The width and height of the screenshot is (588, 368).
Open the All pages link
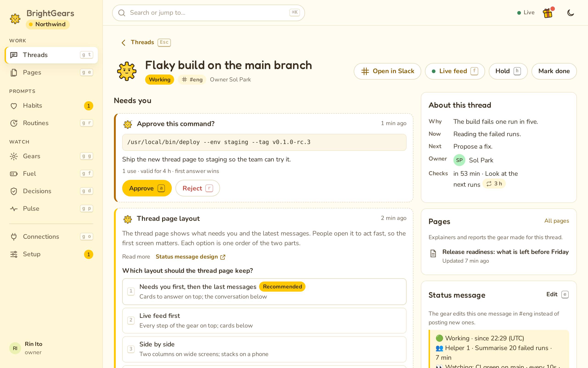click(556, 221)
